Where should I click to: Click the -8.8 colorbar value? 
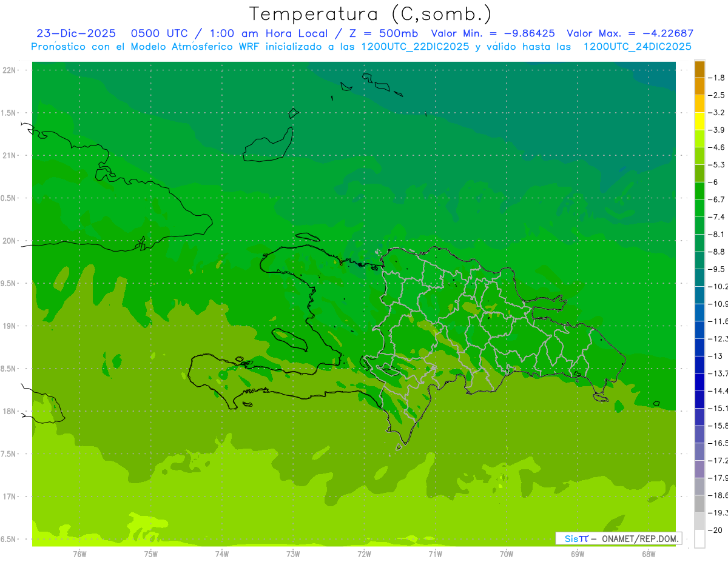[716, 252]
